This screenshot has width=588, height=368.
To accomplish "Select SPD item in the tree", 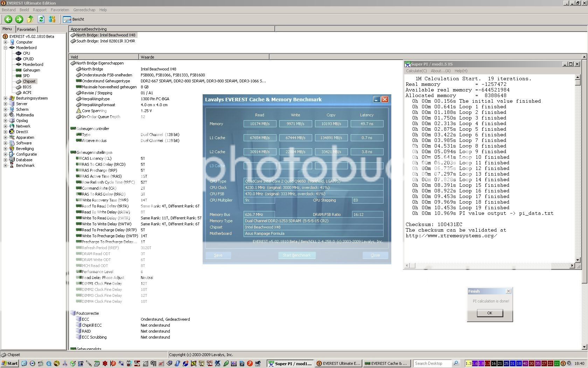I will point(26,76).
